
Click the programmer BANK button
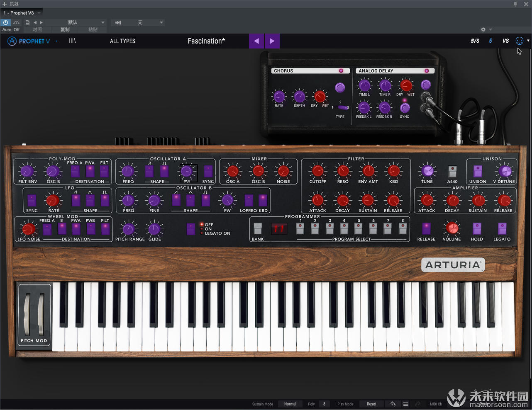click(x=258, y=228)
